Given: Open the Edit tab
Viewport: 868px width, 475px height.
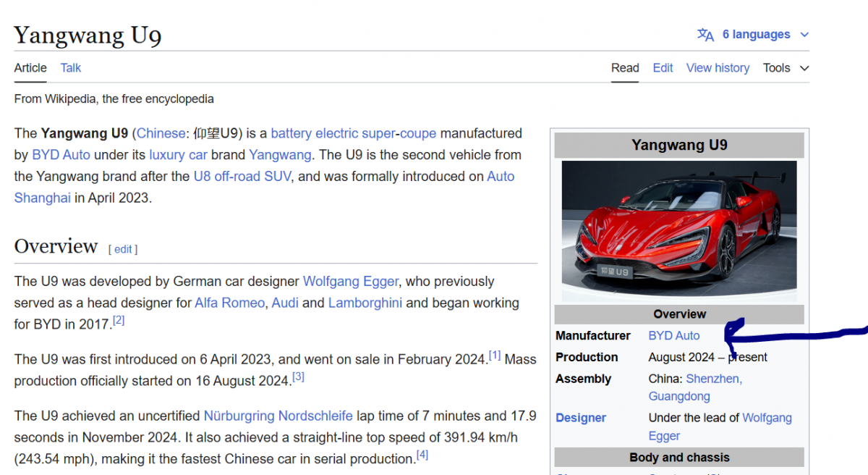Looking at the screenshot, I should coord(663,68).
